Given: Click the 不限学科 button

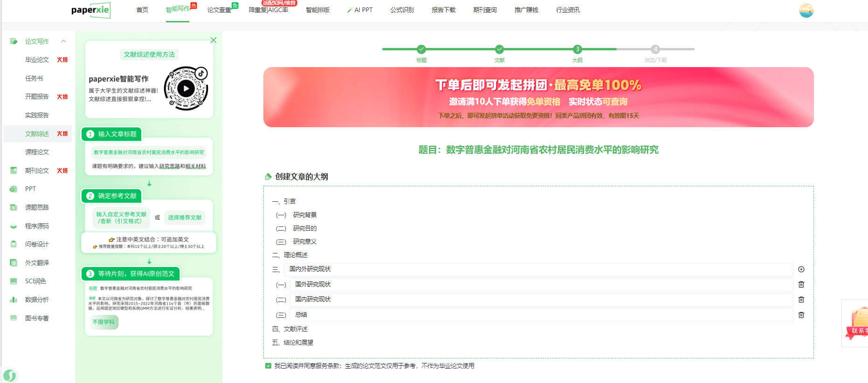Looking at the screenshot, I should pyautogui.click(x=103, y=322).
